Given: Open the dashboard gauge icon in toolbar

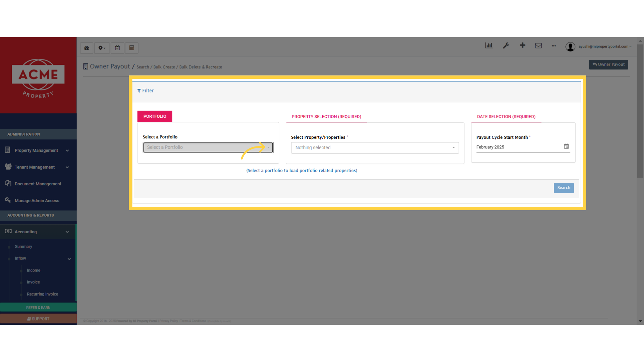Looking at the screenshot, I should pos(87,48).
